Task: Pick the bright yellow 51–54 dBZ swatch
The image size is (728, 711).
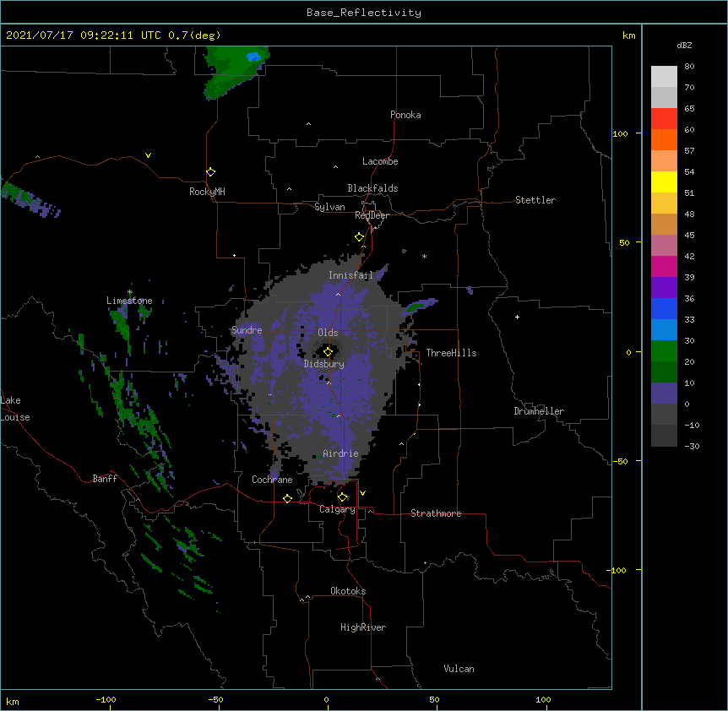Action: [664, 182]
